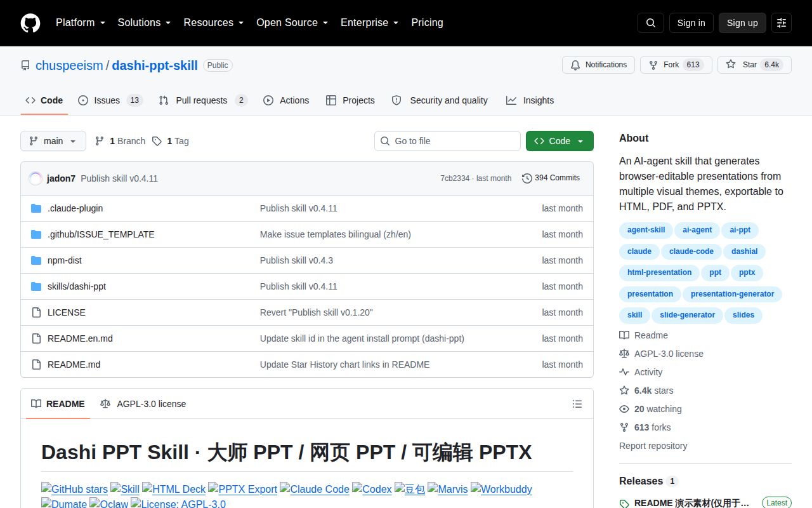Expand the Open Source menu
The width and height of the screenshot is (812, 508).
point(292,23)
